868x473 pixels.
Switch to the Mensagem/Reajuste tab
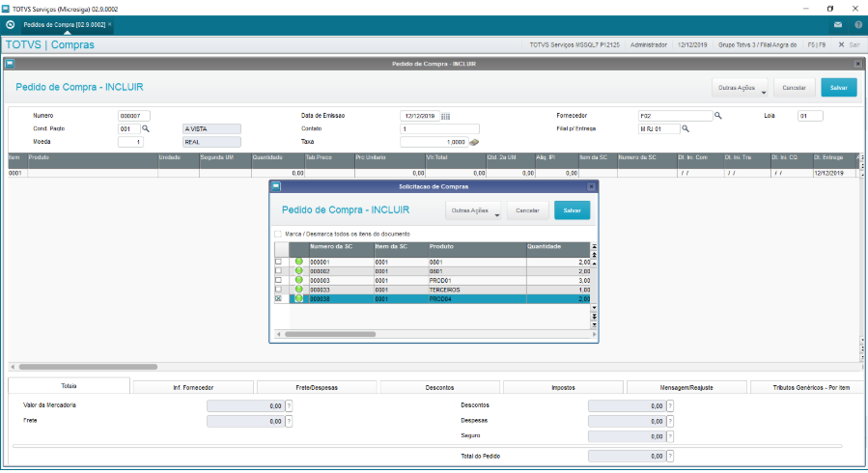(686, 388)
